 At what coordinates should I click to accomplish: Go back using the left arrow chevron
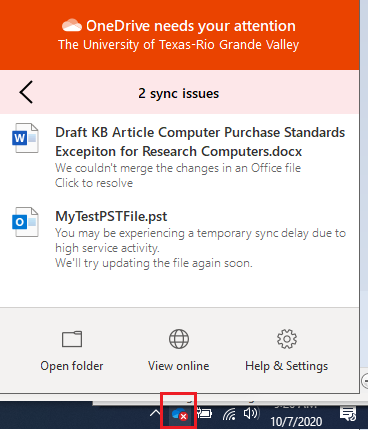click(x=26, y=92)
